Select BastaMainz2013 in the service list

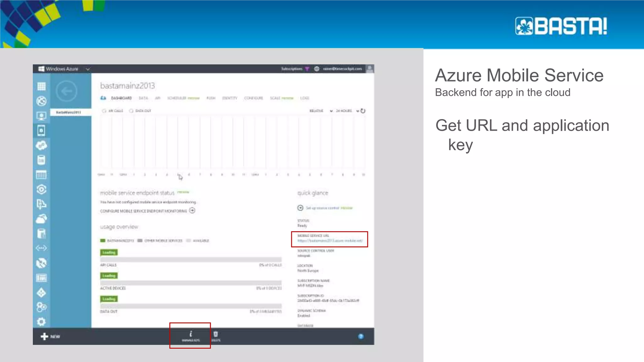71,112
